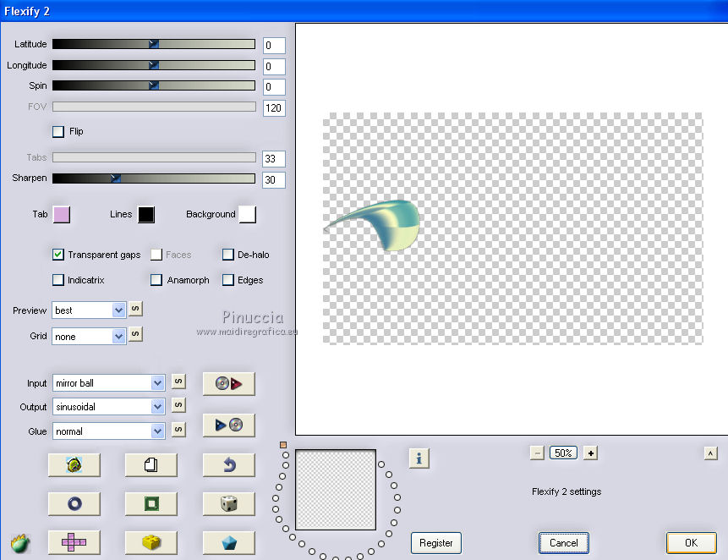This screenshot has height=560, width=728.
Task: Click the S button next to Input
Action: (178, 382)
